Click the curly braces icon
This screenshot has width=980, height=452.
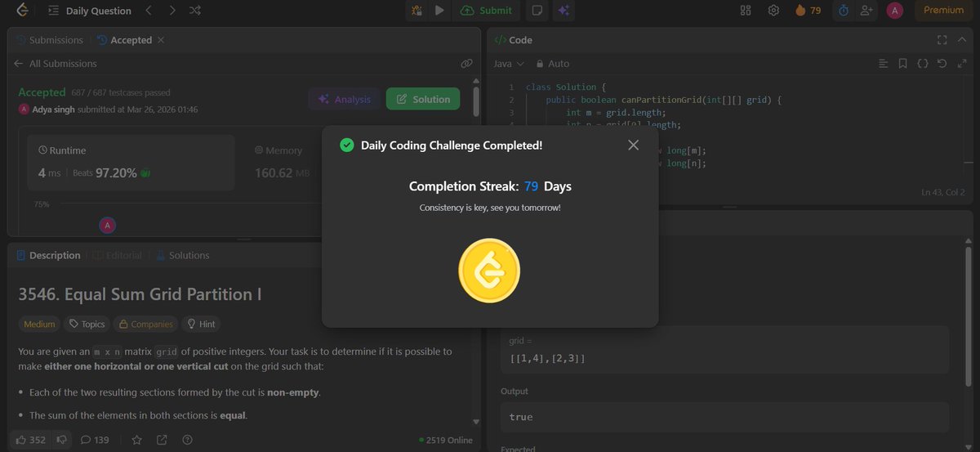tap(922, 63)
